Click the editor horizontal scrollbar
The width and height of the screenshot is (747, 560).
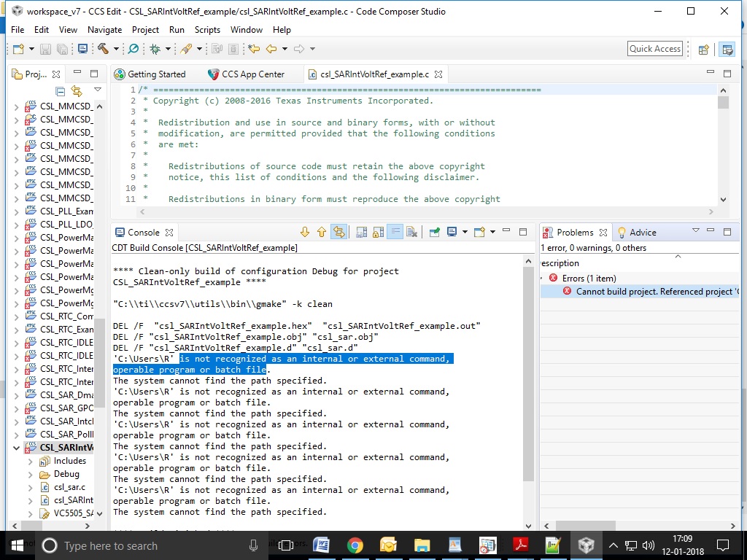[x=426, y=211]
